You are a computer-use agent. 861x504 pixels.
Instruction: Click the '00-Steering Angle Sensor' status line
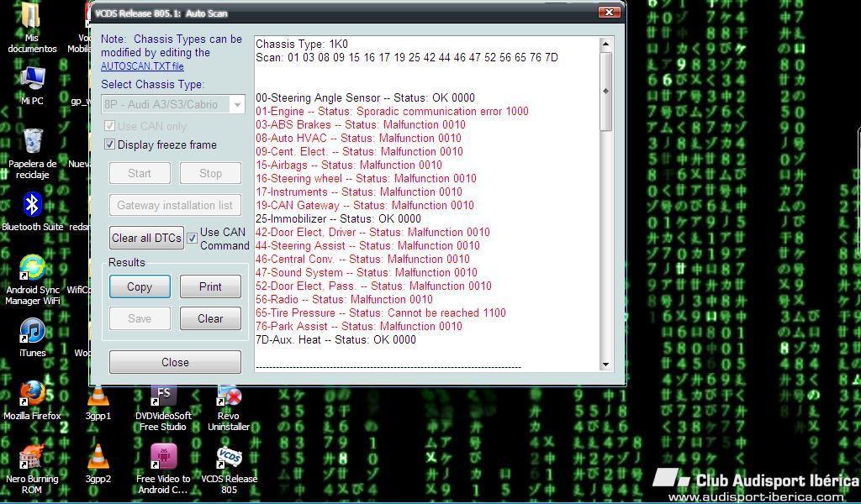tap(365, 97)
